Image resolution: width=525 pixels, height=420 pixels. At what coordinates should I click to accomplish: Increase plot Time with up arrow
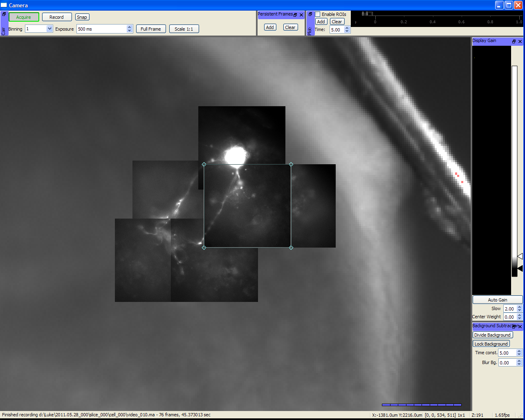point(347,28)
